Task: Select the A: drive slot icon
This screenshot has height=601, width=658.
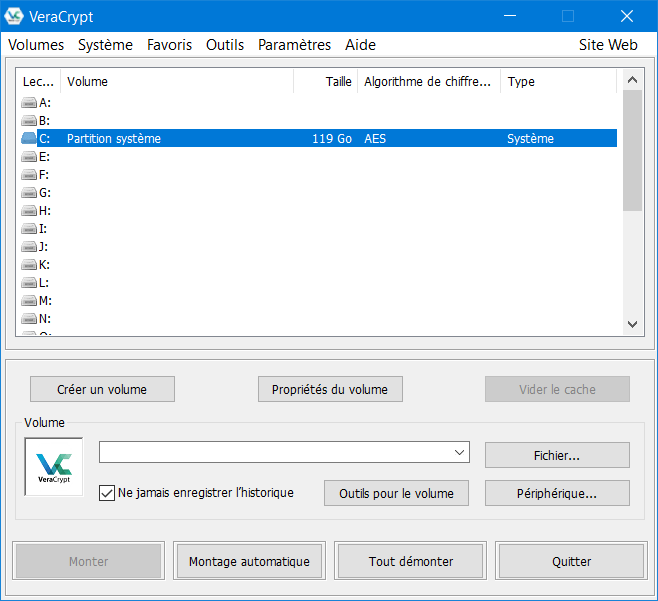Action: click(x=29, y=102)
